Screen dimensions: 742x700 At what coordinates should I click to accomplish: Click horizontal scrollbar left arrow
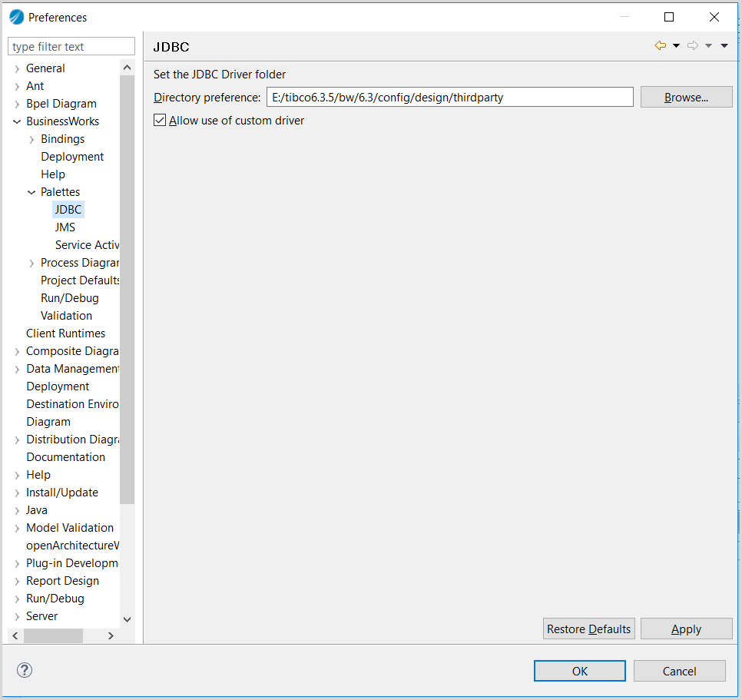(x=15, y=635)
